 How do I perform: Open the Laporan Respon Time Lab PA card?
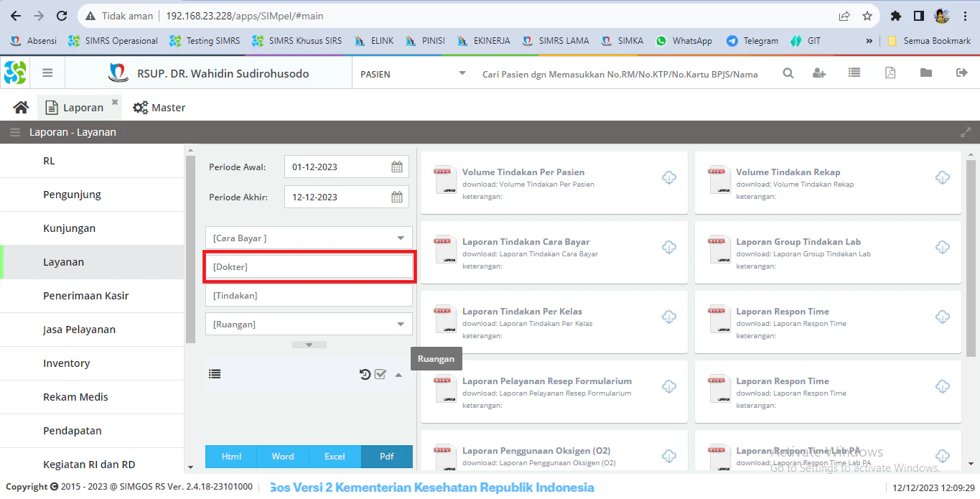tap(828, 450)
